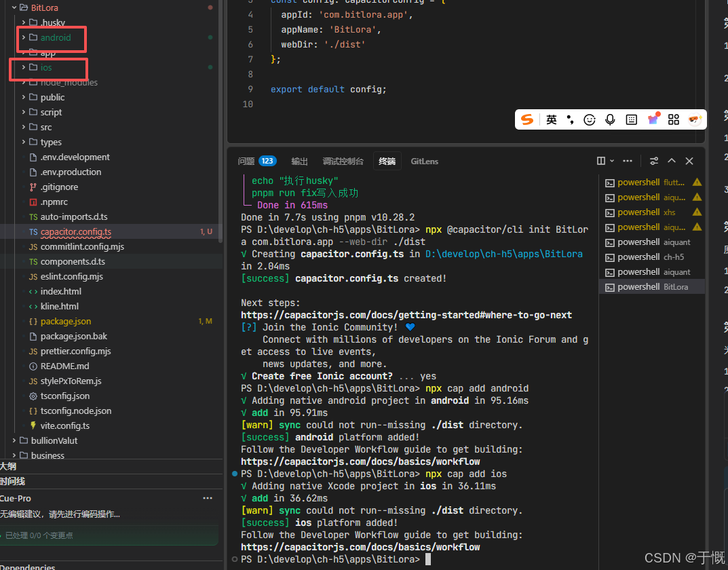
Task: Expand the android folder
Action: [24, 37]
